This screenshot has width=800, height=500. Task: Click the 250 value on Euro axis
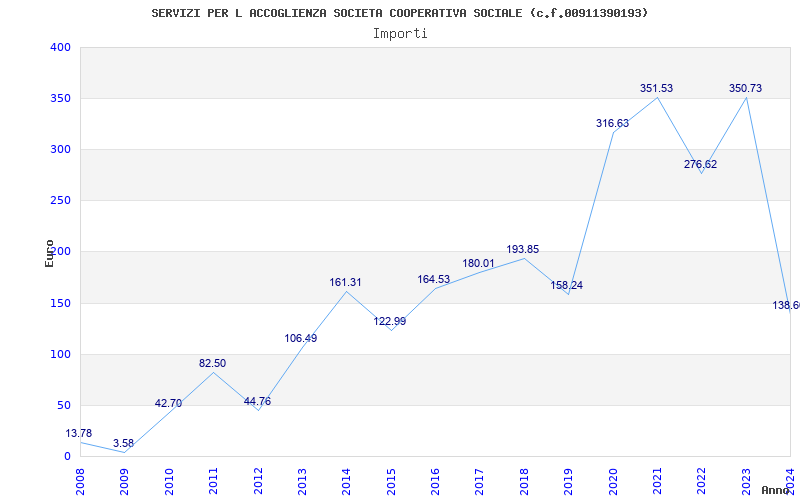(60, 201)
